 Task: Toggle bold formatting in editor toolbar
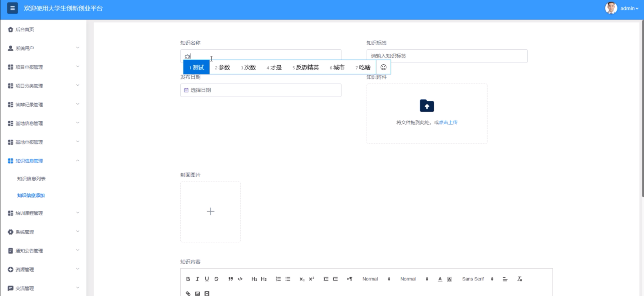coord(188,279)
